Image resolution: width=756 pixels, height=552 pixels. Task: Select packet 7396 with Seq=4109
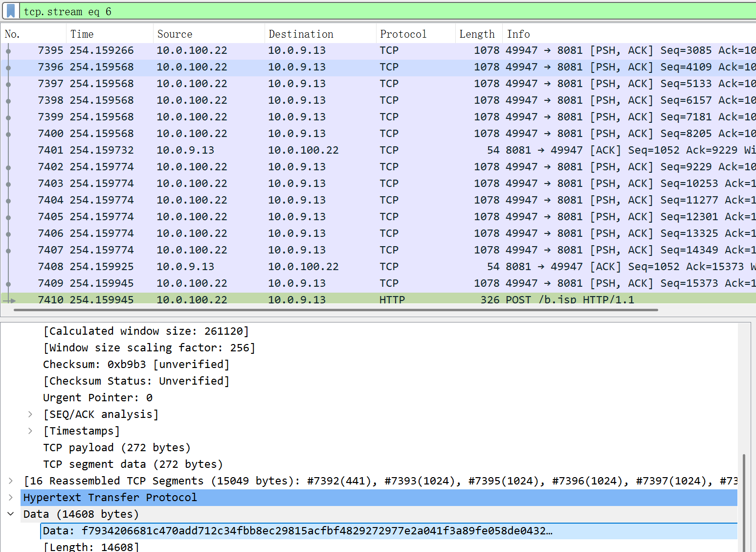point(378,67)
